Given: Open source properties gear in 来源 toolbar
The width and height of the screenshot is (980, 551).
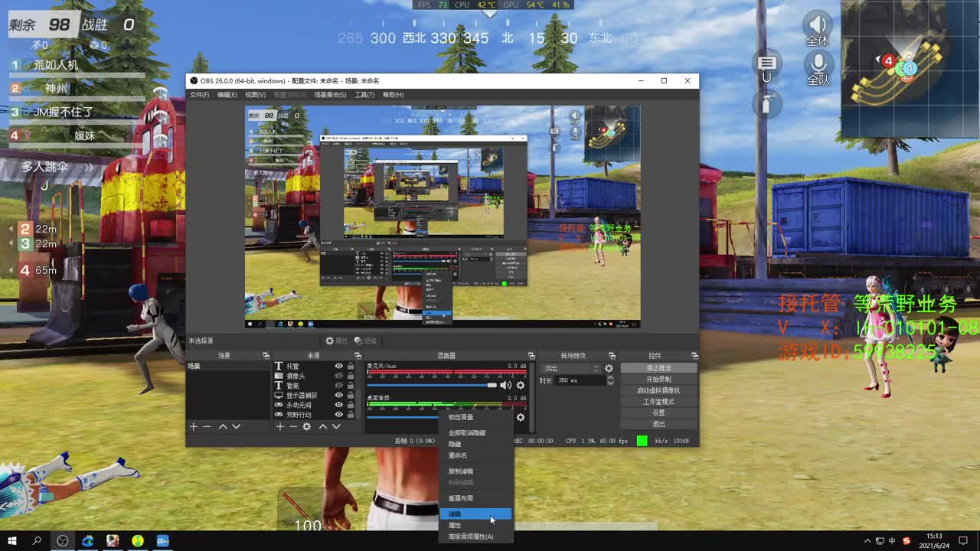Looking at the screenshot, I should (x=306, y=426).
